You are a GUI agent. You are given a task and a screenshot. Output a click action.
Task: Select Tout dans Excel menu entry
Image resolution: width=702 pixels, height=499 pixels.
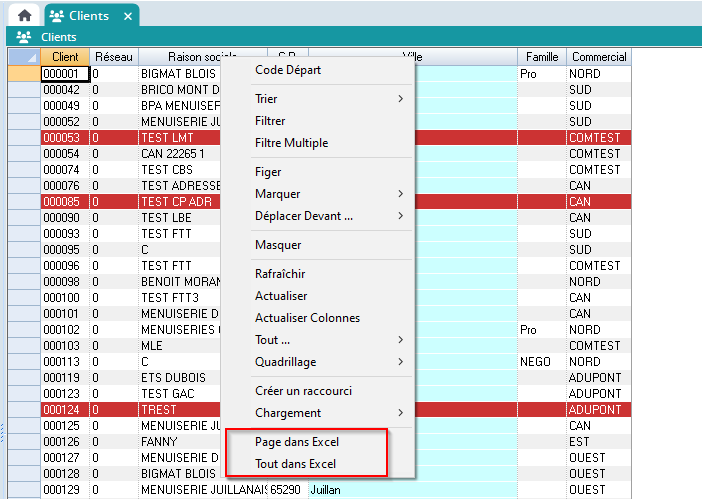(295, 464)
